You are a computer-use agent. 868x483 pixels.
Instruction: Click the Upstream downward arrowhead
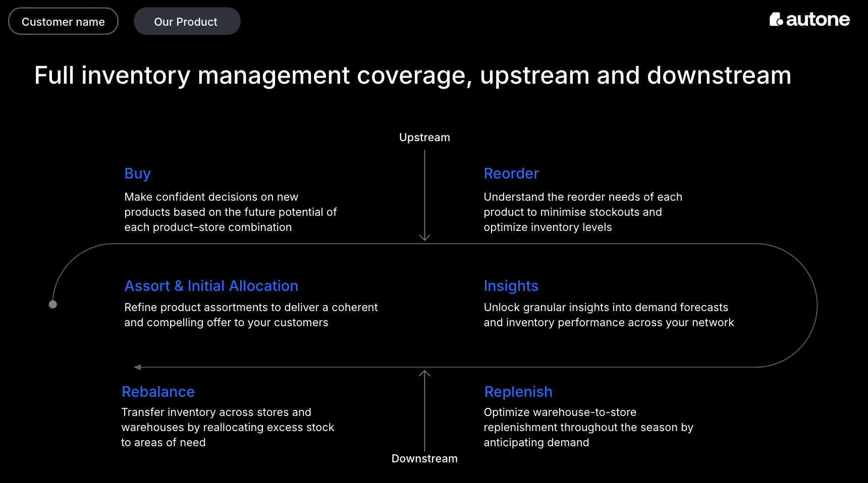pos(424,237)
